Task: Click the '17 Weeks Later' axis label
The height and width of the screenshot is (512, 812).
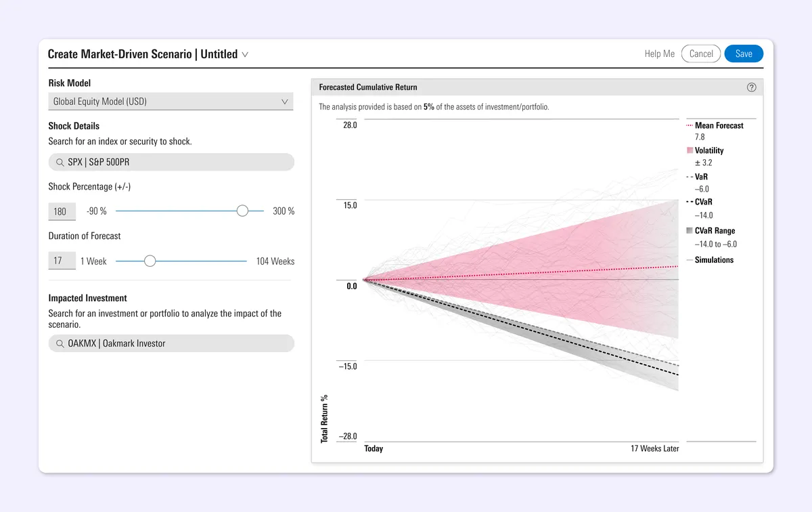Action: click(x=655, y=449)
